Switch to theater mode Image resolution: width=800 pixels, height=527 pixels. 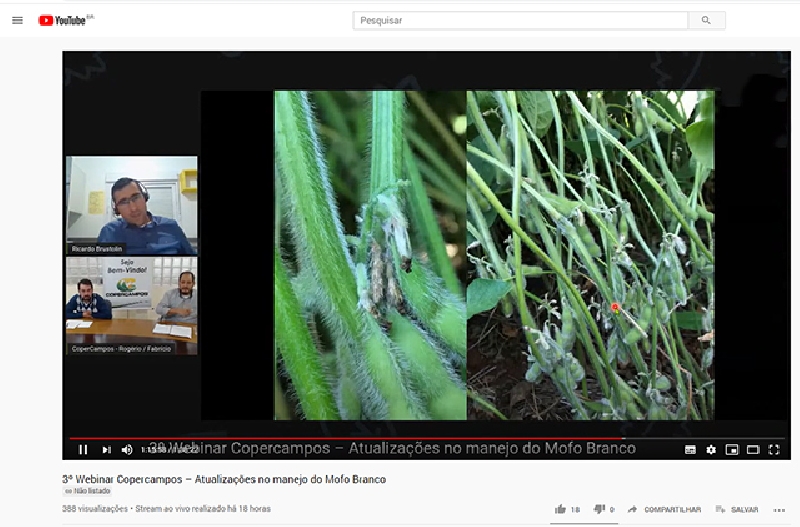[753, 449]
